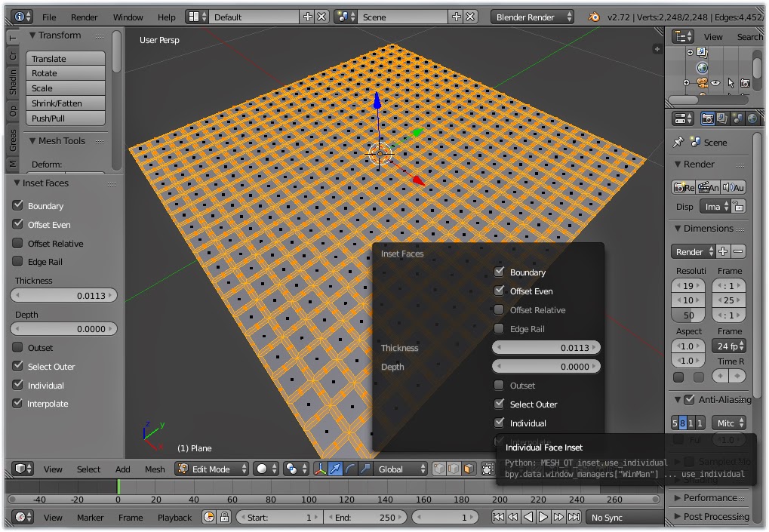Adjust the Thickness slider in the Inset Faces popup
The image size is (769, 532).
pyautogui.click(x=546, y=348)
